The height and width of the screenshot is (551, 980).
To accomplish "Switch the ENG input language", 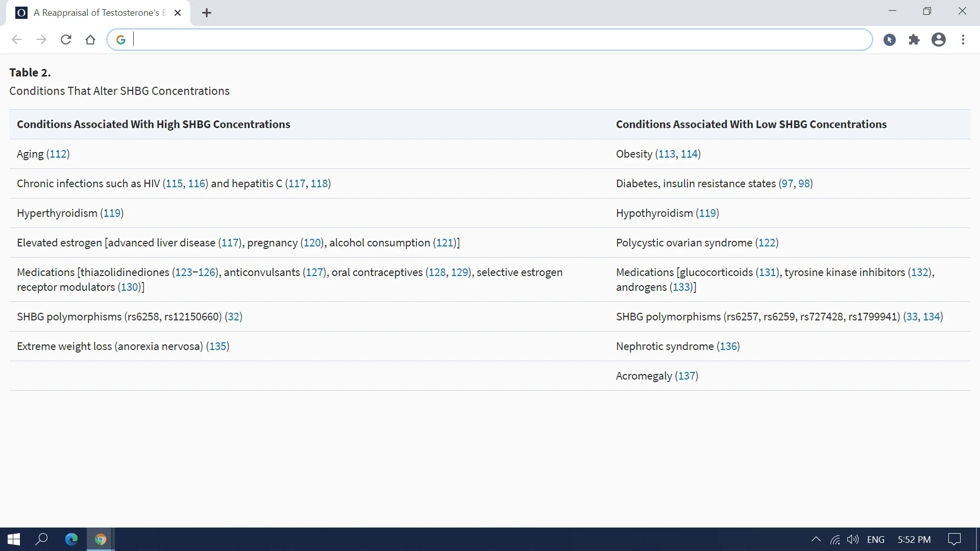I will (876, 539).
